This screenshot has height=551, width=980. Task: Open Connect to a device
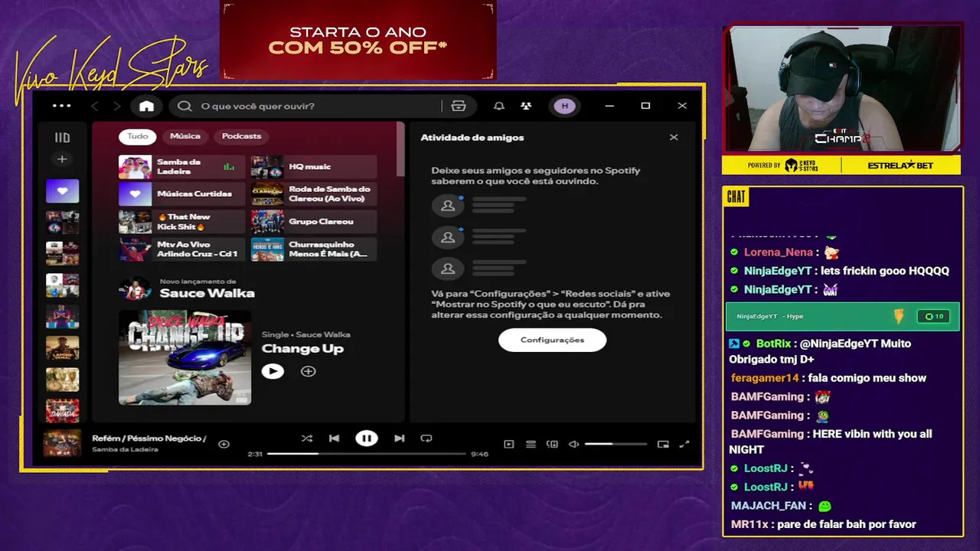click(552, 444)
